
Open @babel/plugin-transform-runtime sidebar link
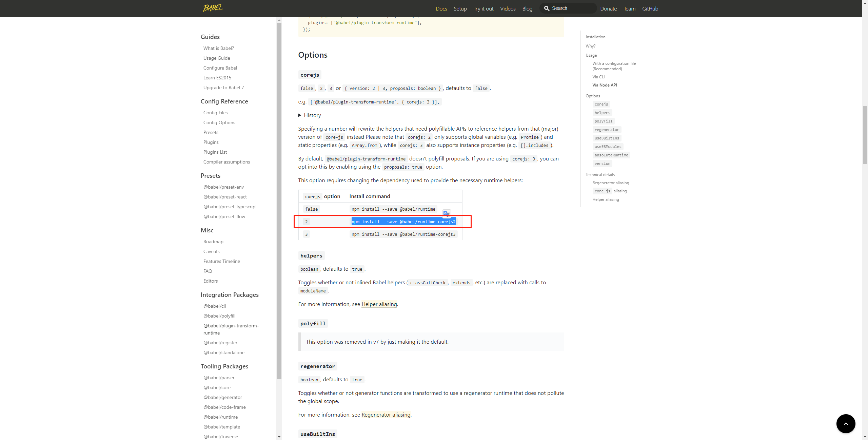[x=231, y=329]
